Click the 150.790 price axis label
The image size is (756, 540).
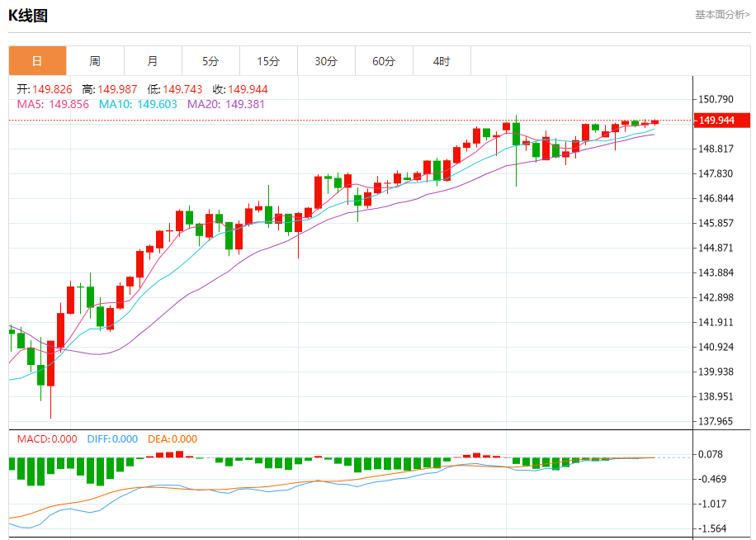716,99
